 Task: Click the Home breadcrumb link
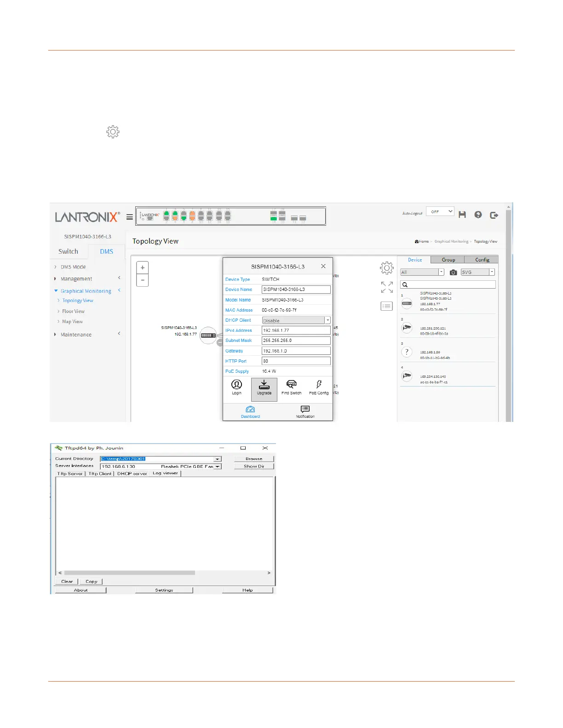pos(422,241)
